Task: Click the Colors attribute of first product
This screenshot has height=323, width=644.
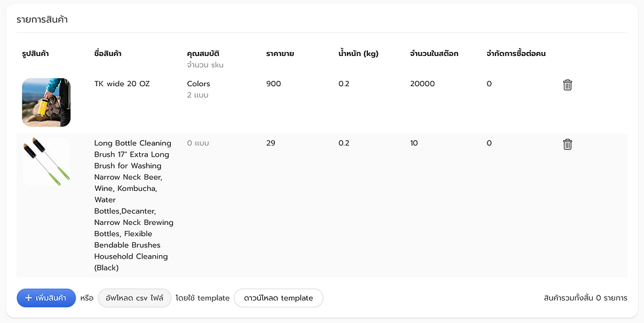Action: pyautogui.click(x=198, y=84)
